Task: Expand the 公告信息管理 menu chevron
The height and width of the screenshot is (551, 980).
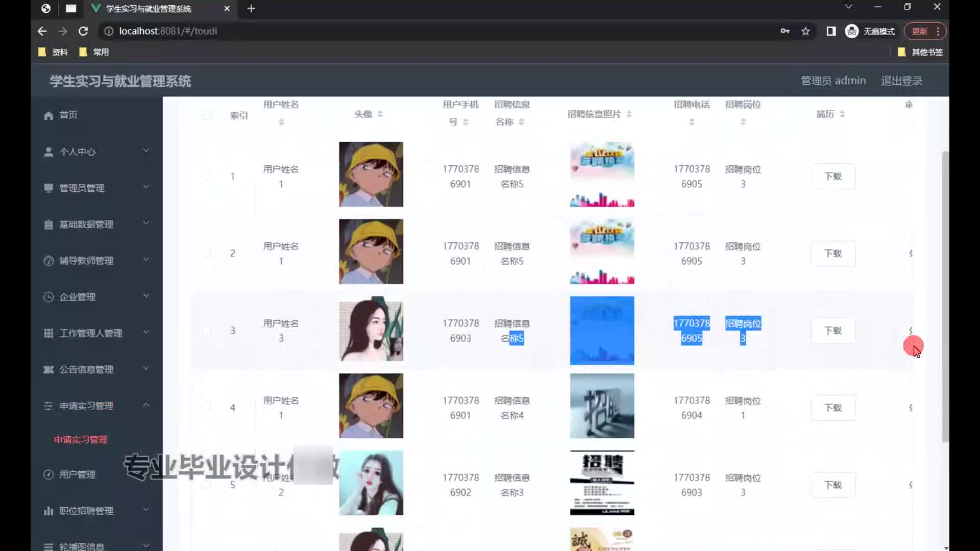Action: [x=146, y=368]
